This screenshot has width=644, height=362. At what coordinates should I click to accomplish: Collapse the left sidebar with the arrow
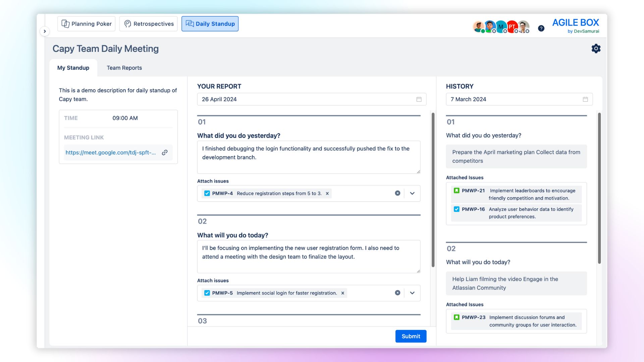tap(45, 31)
